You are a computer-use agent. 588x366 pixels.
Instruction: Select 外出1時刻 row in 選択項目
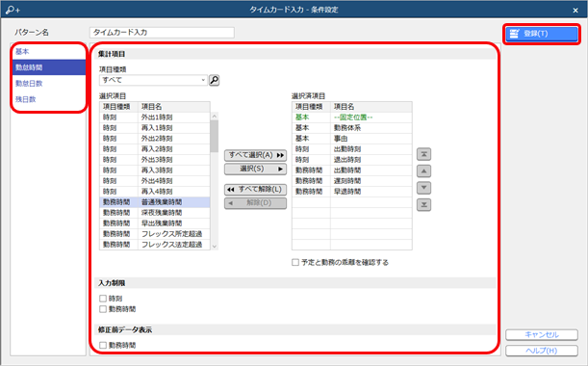tap(155, 118)
